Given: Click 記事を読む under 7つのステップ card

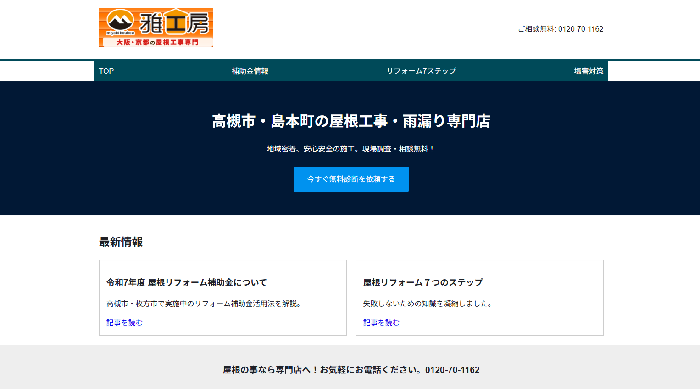Looking at the screenshot, I should tap(381, 322).
